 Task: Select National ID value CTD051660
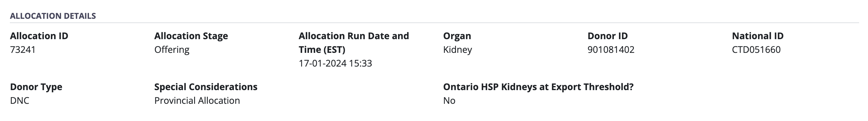tap(756, 50)
